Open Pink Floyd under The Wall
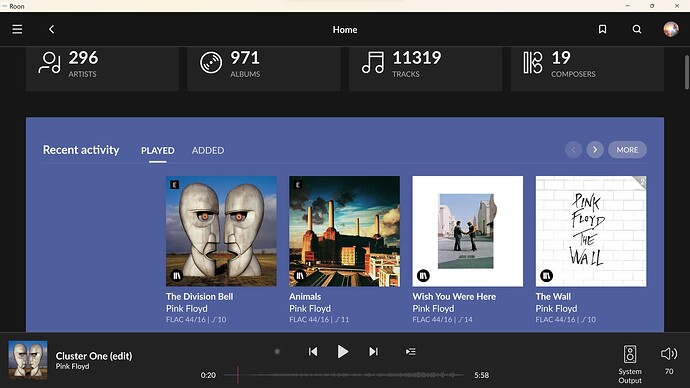The height and width of the screenshot is (388, 690). (556, 308)
